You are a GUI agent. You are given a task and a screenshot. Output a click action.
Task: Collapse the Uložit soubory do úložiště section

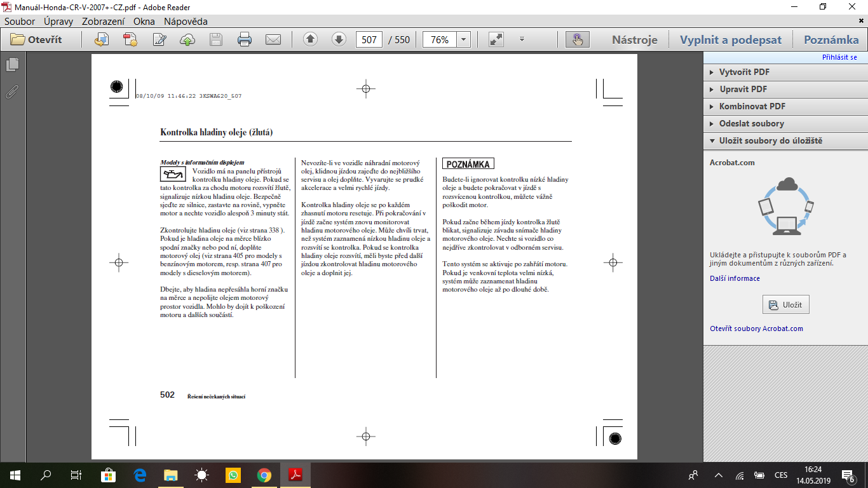(770, 140)
